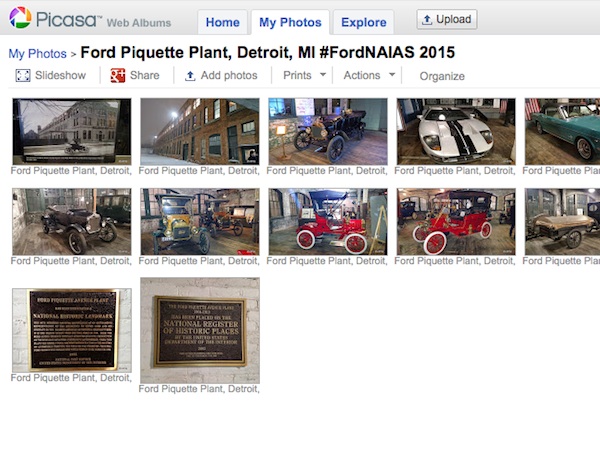Click the Add photos upload arrow icon
This screenshot has height=476, width=600.
tap(190, 76)
